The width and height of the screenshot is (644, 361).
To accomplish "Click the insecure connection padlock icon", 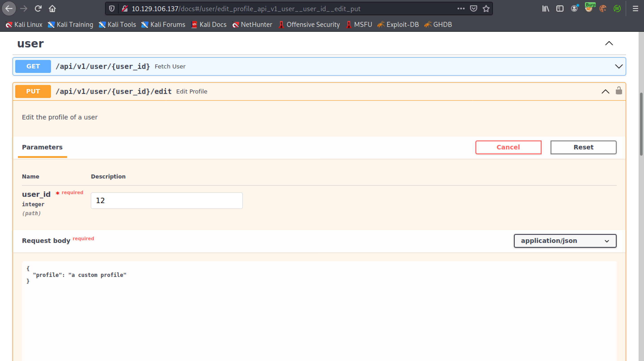I will 125,9.
